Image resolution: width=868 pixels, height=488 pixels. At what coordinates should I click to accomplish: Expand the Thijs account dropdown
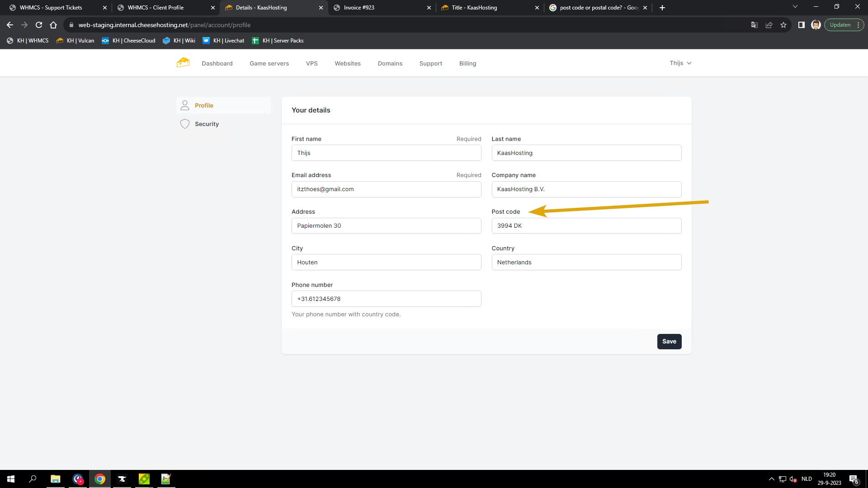click(680, 63)
